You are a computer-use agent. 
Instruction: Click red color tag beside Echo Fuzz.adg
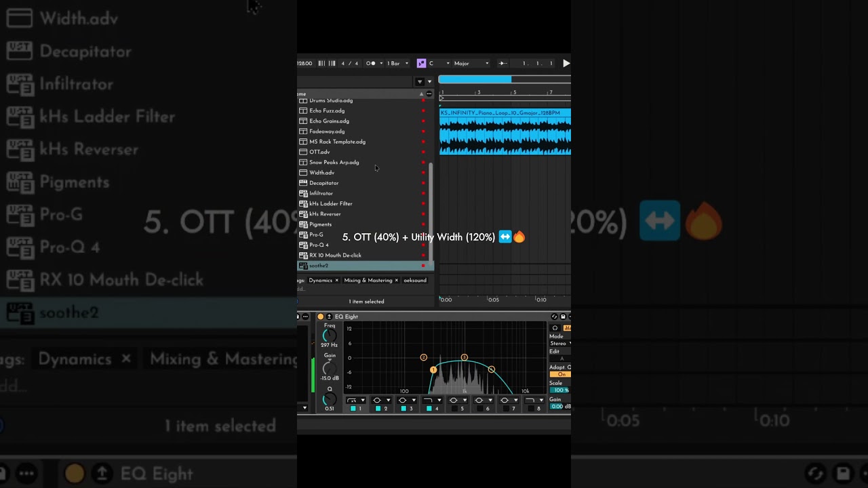423,110
